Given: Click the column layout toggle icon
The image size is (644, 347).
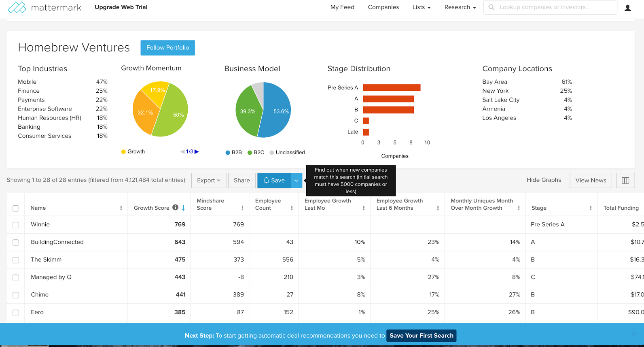Looking at the screenshot, I should pos(625,181).
